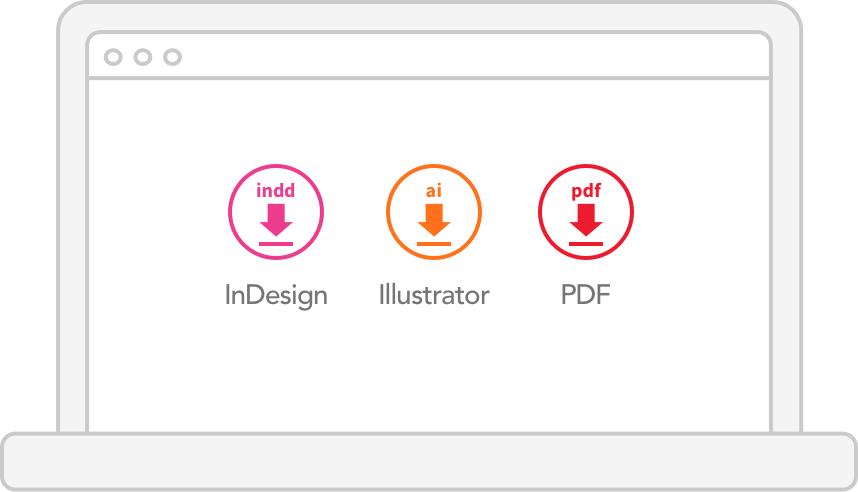Click the "indd" text inside pink circle
The image size is (858, 492).
(x=276, y=190)
